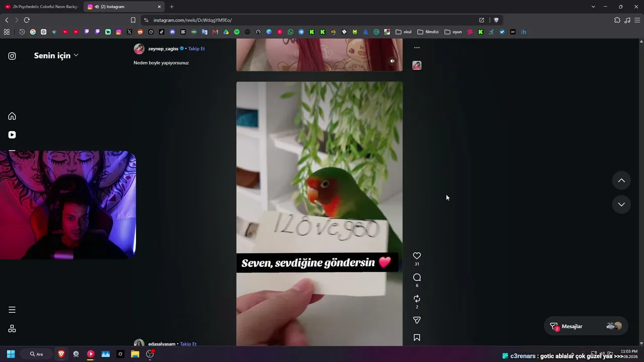The height and width of the screenshot is (362, 644).
Task: Open a new browser tab
Action: pos(172,7)
